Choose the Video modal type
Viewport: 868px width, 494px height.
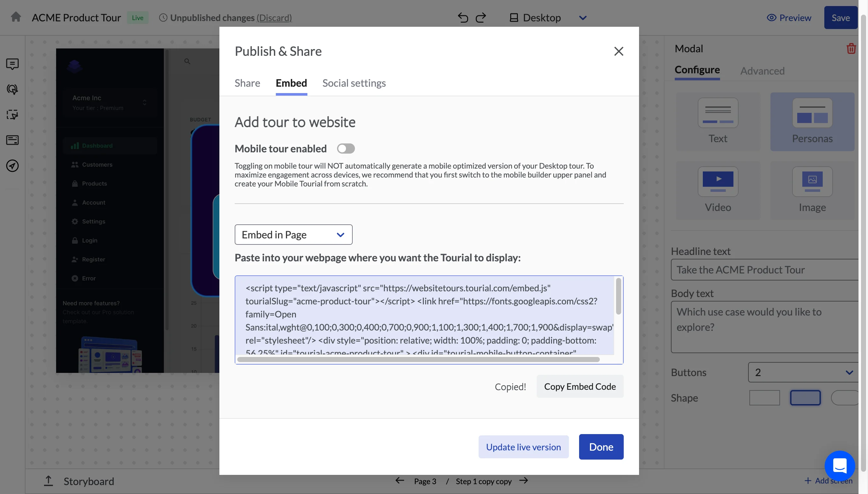(717, 190)
